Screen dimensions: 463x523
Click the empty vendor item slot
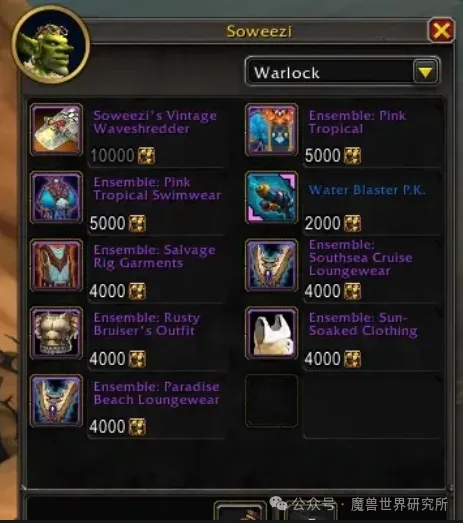tap(272, 401)
